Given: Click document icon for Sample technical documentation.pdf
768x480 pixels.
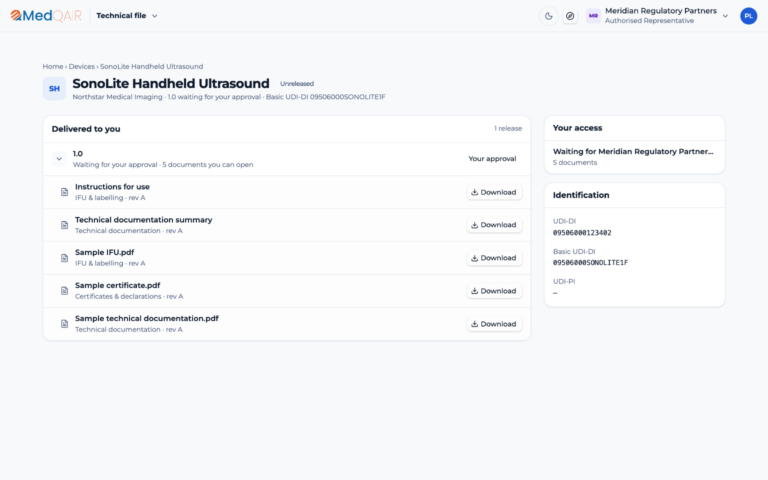Looking at the screenshot, I should pos(64,324).
